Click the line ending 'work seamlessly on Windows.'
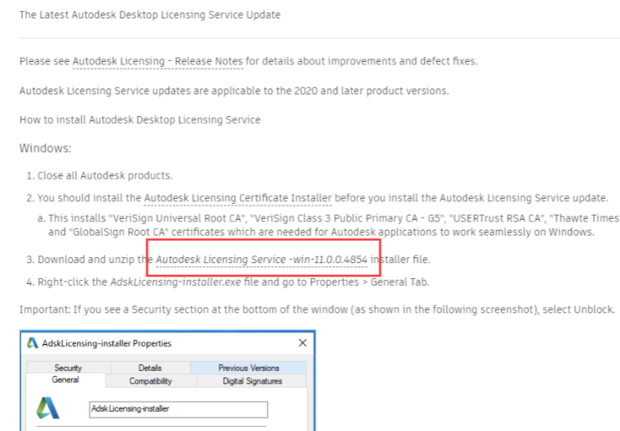This screenshot has width=620, height=431. click(x=321, y=232)
